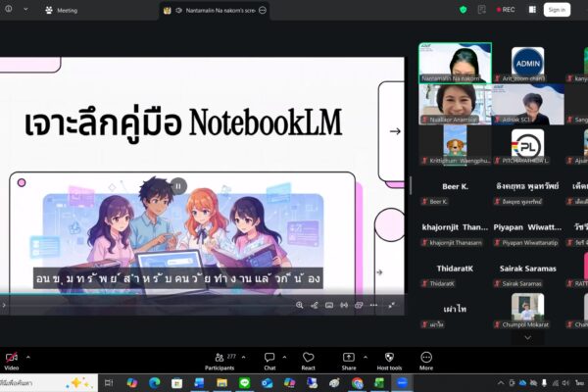Open the notes icon beside the shield
This screenshot has height=392, width=588.
482,10
